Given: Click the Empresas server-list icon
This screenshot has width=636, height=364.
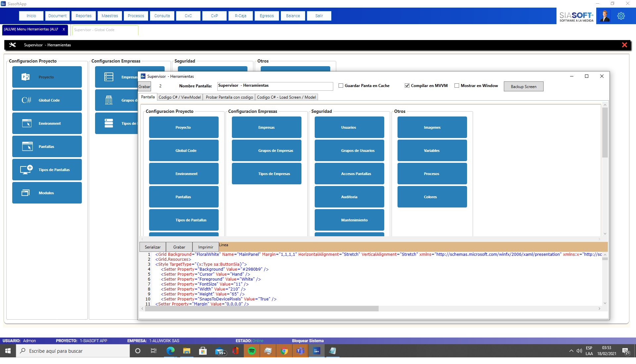Looking at the screenshot, I should 108,77.
